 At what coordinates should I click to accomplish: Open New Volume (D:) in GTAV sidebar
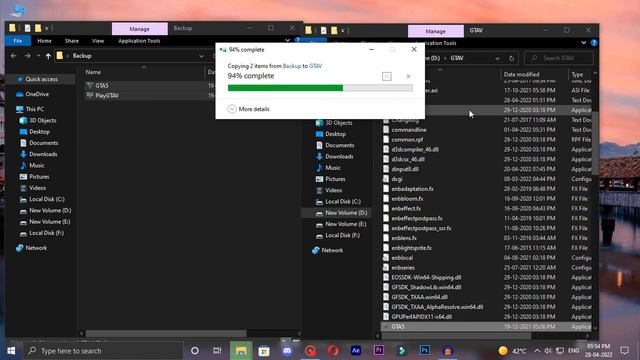click(346, 213)
